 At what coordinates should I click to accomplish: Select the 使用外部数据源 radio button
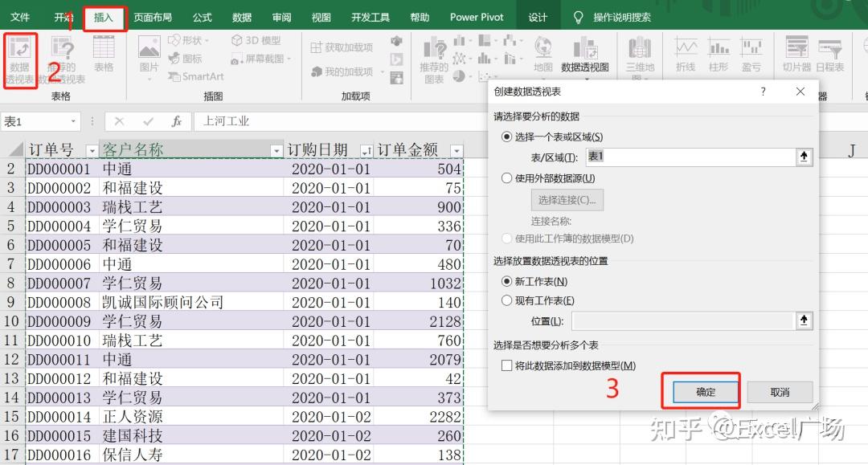pos(508,177)
